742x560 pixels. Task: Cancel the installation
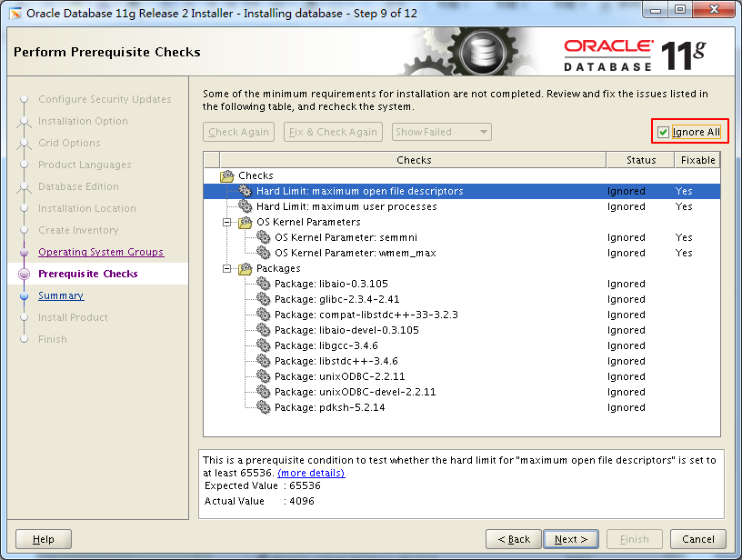(698, 539)
